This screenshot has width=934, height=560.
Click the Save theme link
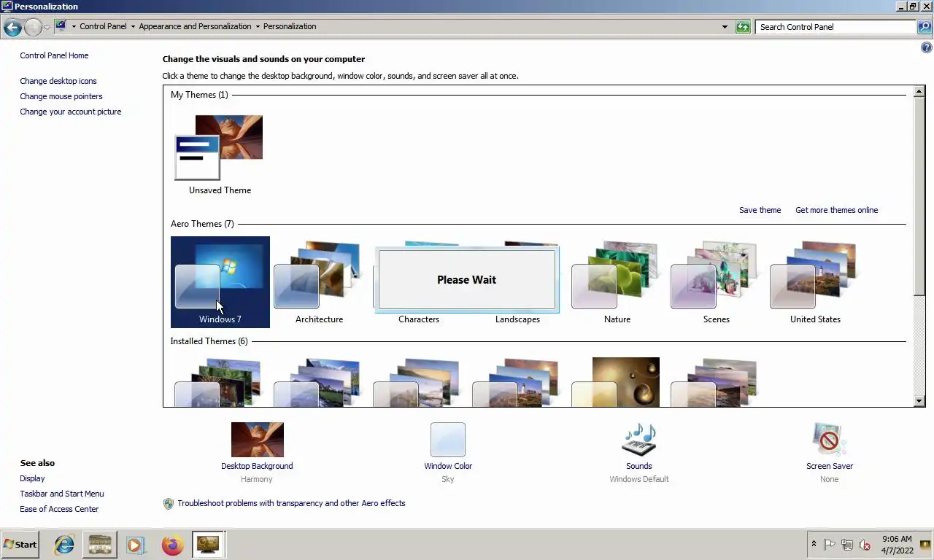click(x=760, y=210)
